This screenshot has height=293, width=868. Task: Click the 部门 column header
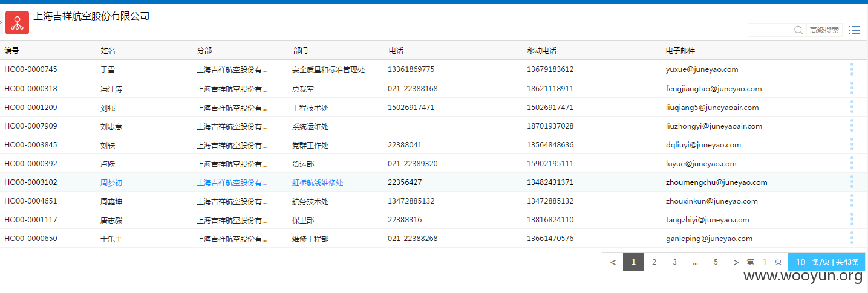point(300,51)
